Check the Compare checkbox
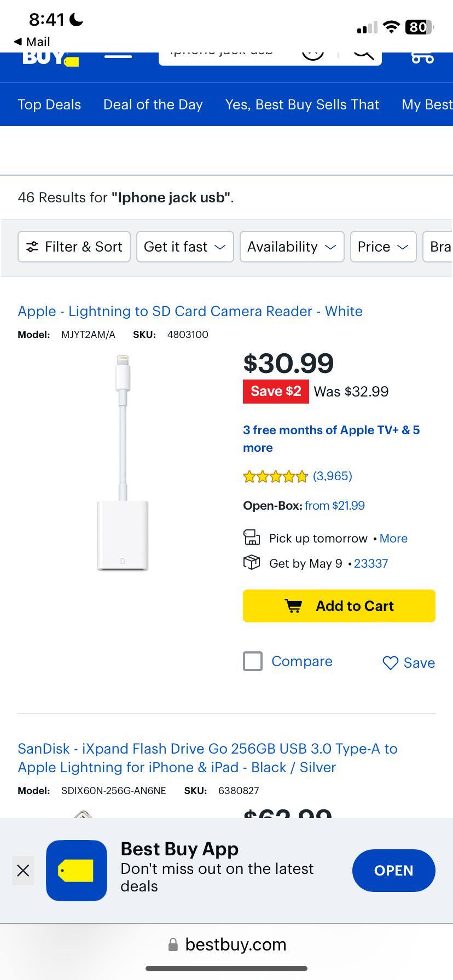This screenshot has width=453, height=980. pyautogui.click(x=253, y=661)
